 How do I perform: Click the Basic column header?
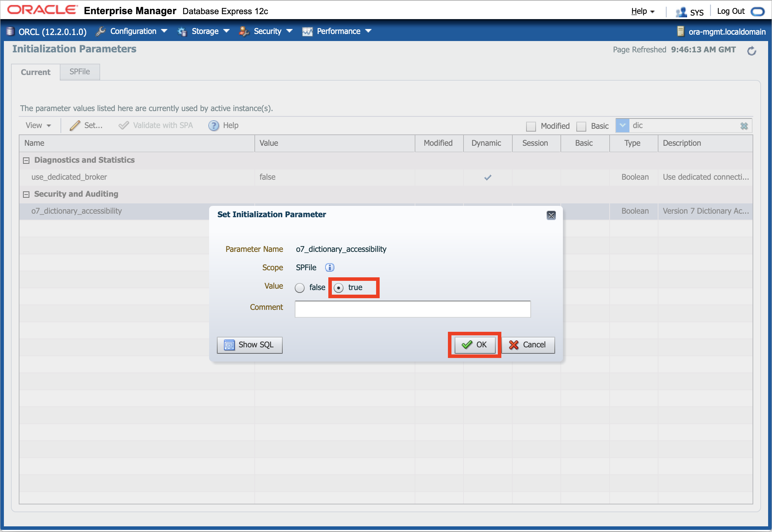585,143
